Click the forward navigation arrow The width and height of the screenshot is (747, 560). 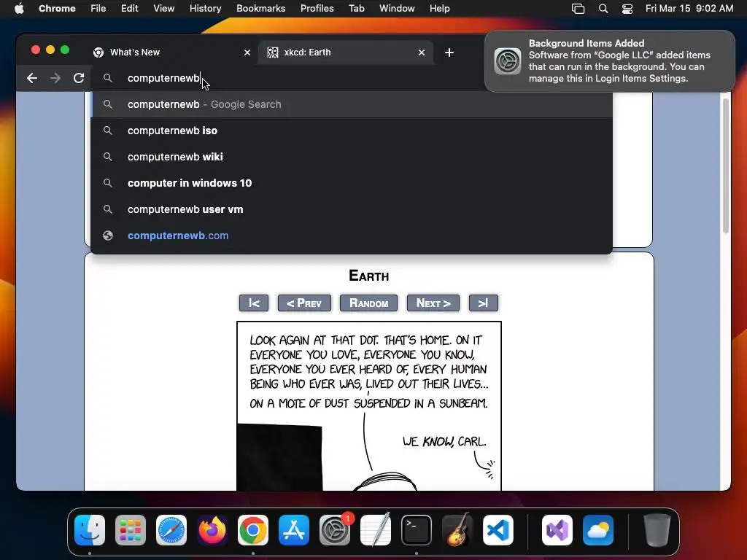pos(55,78)
